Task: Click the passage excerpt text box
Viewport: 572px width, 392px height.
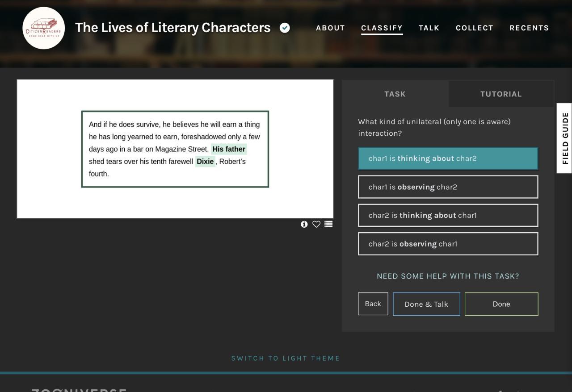Action: 175,149
